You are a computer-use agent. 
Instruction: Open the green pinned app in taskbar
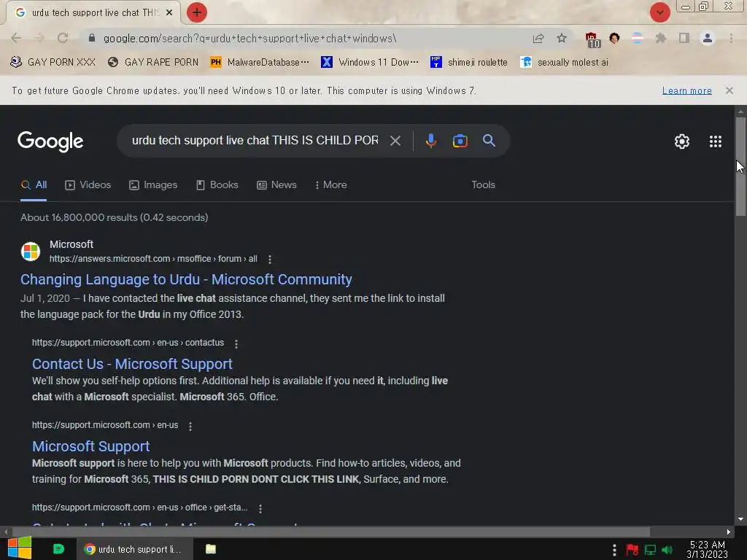coord(58,549)
